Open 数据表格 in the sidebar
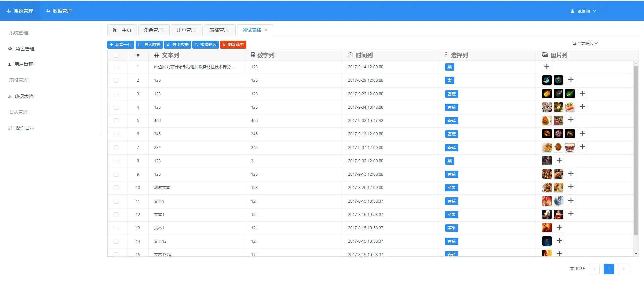The height and width of the screenshot is (283, 644). 21,96
